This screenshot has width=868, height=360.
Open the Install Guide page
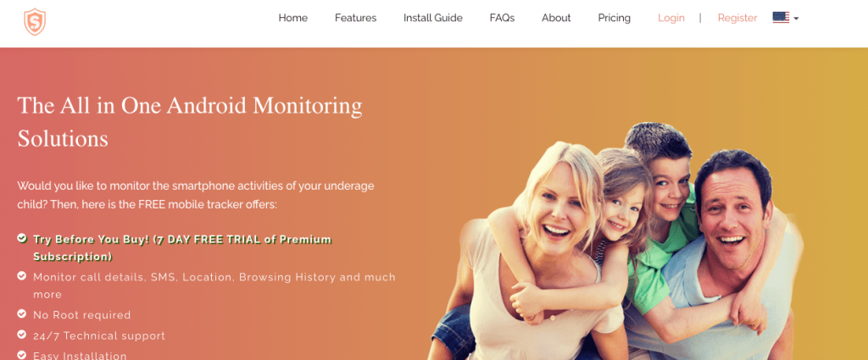(433, 18)
